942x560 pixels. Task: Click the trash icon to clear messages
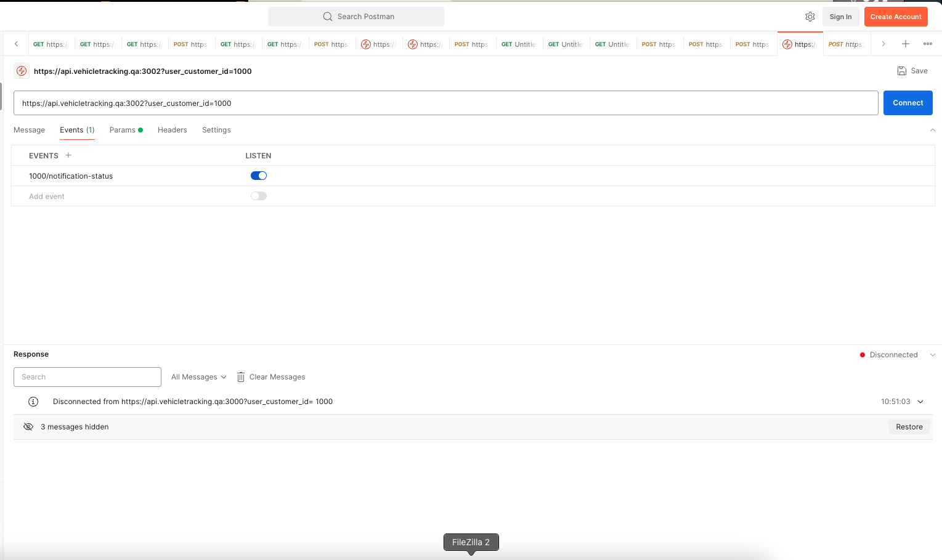[x=241, y=377]
